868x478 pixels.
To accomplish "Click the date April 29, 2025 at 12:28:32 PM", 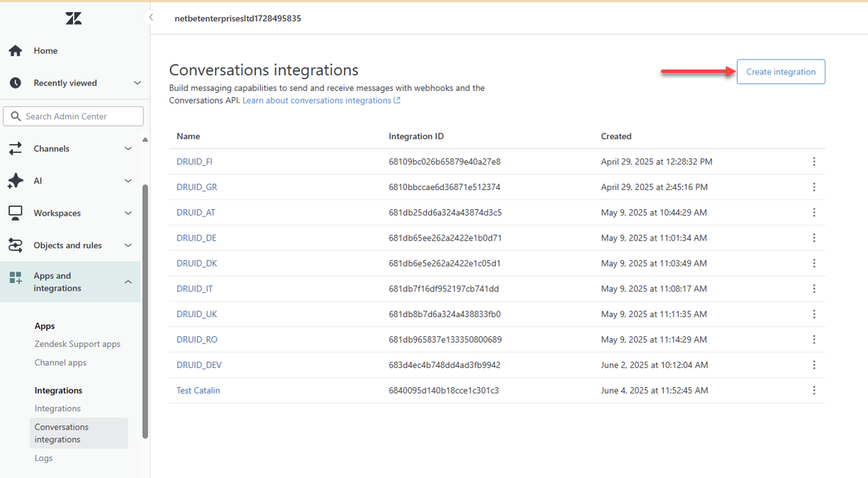I will coord(657,162).
